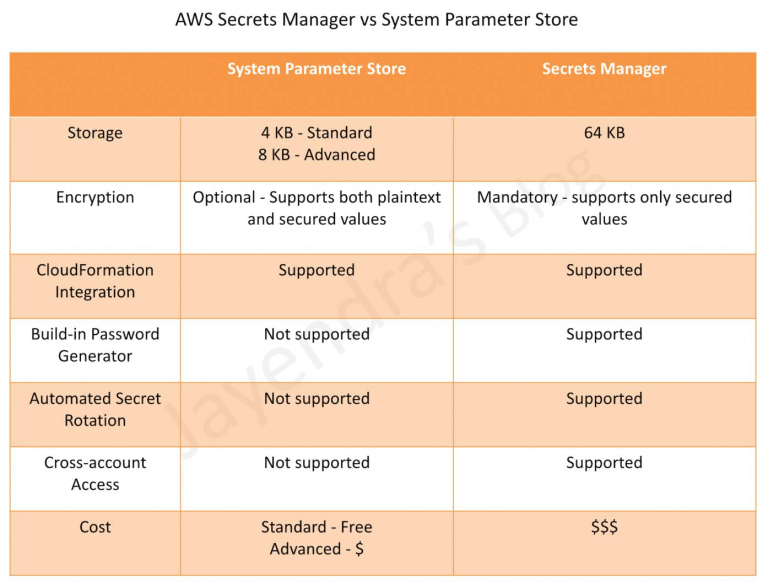Click the $$$ Secrets Manager cost cell
This screenshot has height=587, width=768.
604,527
